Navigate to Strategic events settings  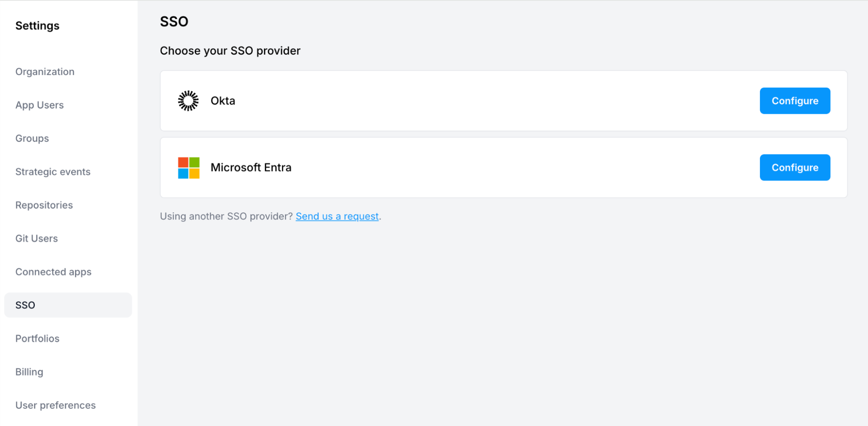click(x=53, y=172)
